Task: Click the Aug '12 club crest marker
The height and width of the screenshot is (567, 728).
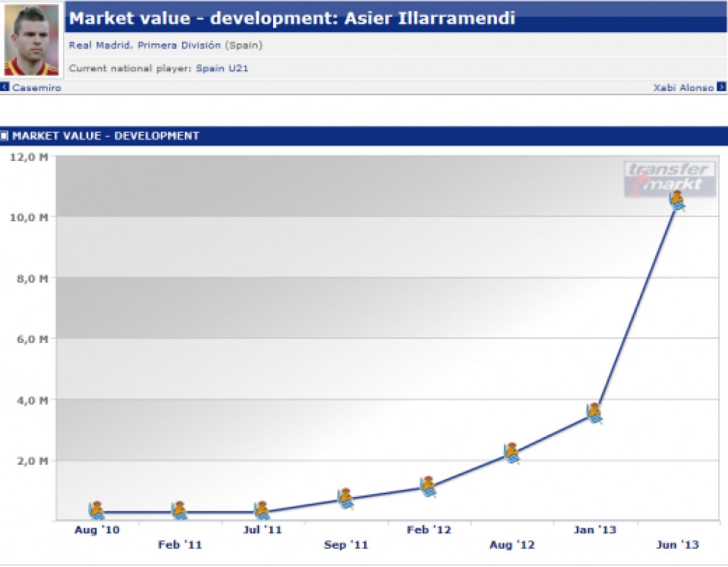Action: click(512, 453)
